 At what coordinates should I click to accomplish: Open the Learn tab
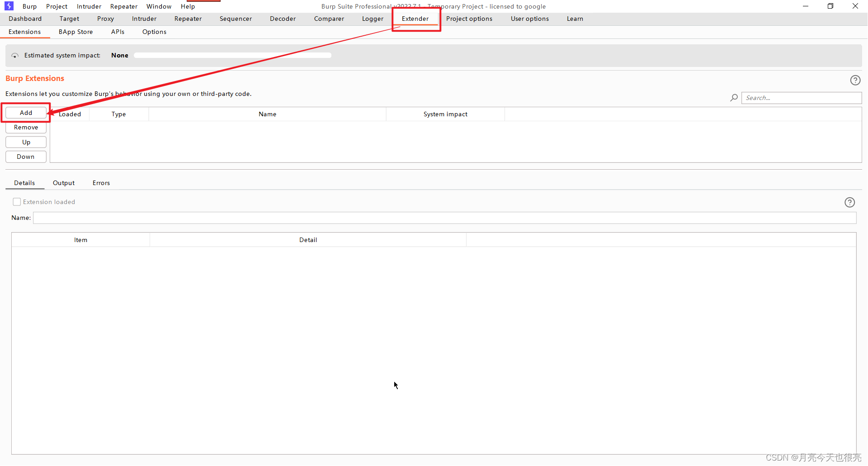[575, 19]
